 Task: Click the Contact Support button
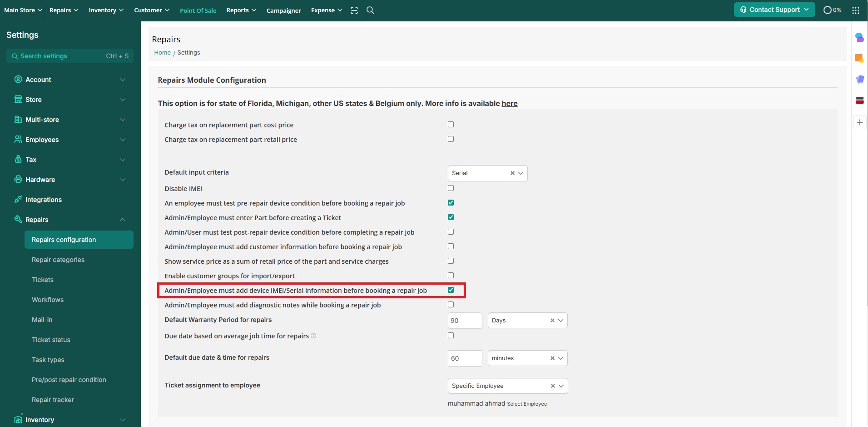(x=774, y=10)
